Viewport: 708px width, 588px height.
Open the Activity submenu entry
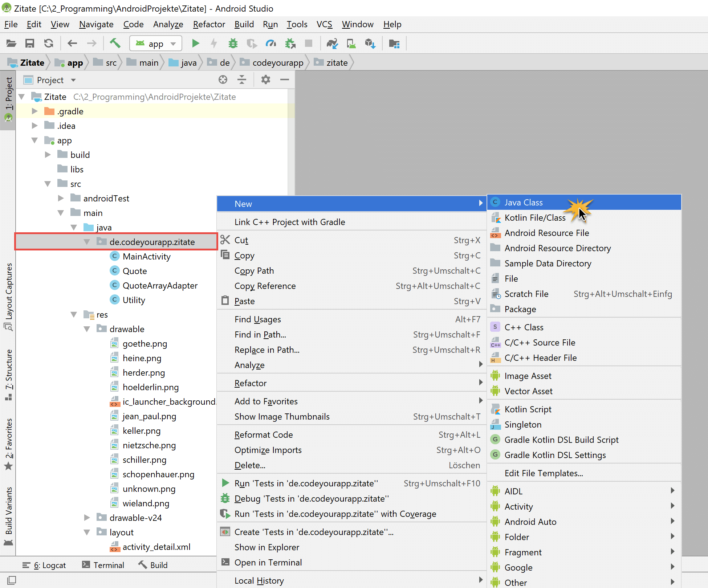click(584, 506)
